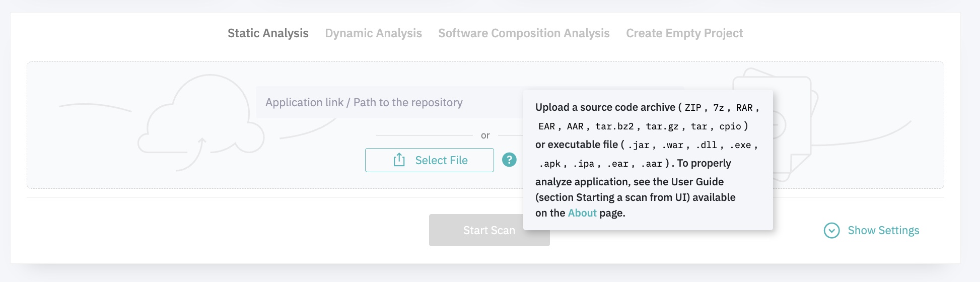Click "Upload a source code archive" tooltip text
This screenshot has height=282, width=980.
click(x=605, y=107)
